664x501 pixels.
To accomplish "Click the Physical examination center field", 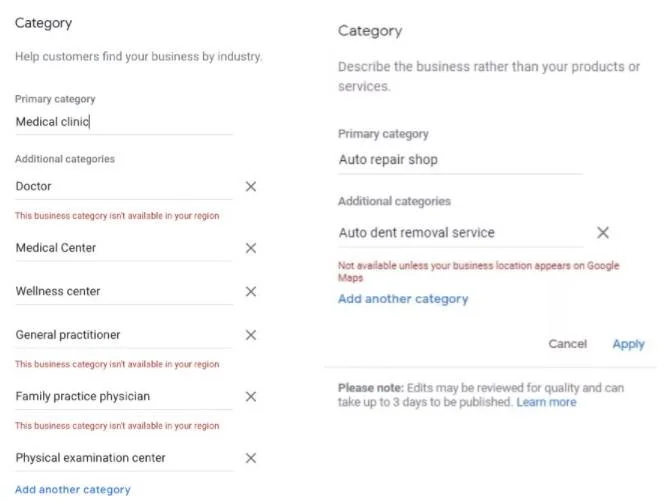I will tap(123, 458).
